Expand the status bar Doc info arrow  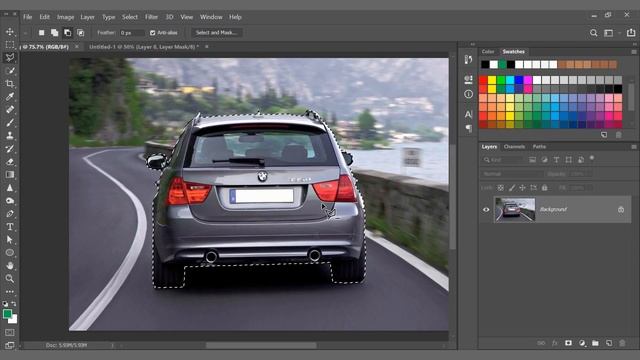tap(113, 345)
